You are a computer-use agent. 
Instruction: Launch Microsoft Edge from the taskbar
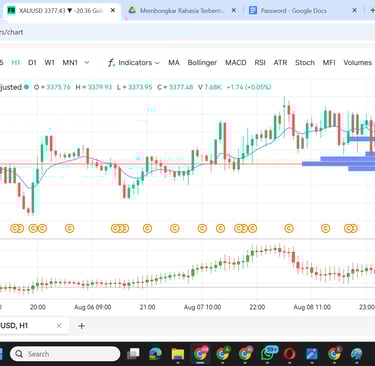tap(155, 354)
